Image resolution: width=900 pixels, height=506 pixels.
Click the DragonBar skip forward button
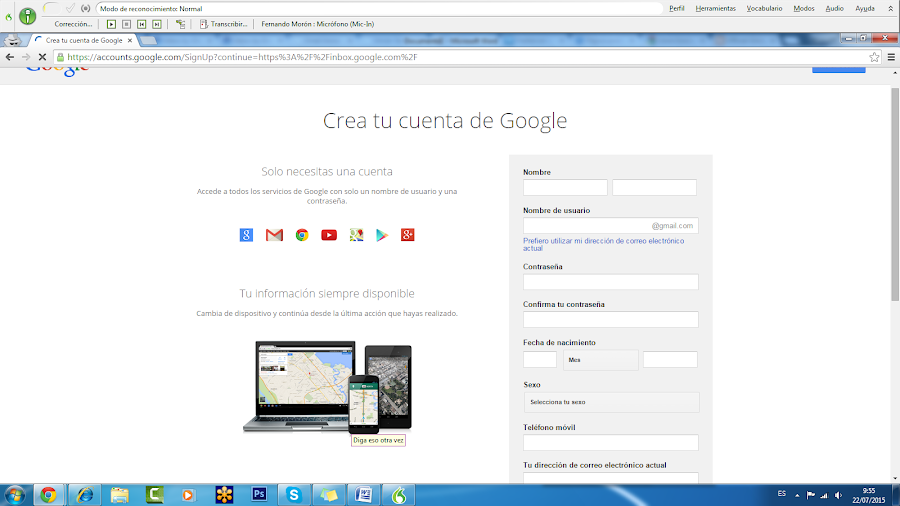[156, 24]
